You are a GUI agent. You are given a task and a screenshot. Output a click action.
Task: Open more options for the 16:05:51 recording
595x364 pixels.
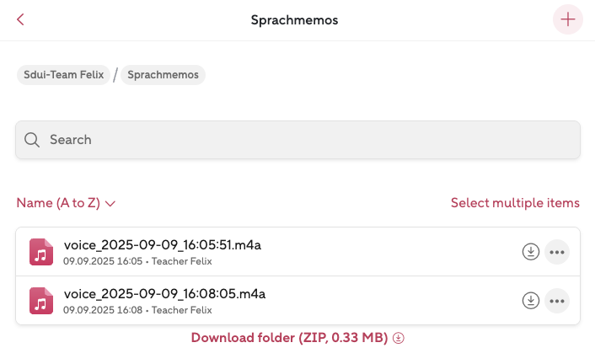pos(556,251)
